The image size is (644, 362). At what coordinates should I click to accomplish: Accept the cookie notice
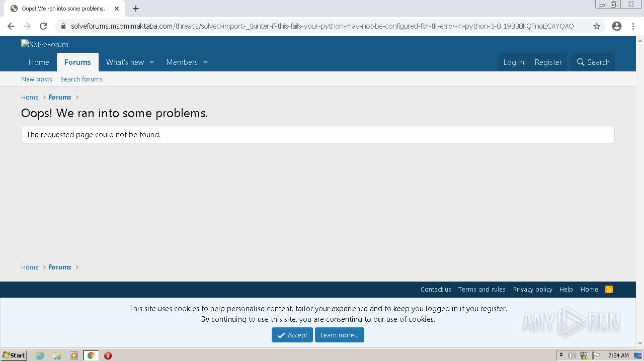(292, 335)
